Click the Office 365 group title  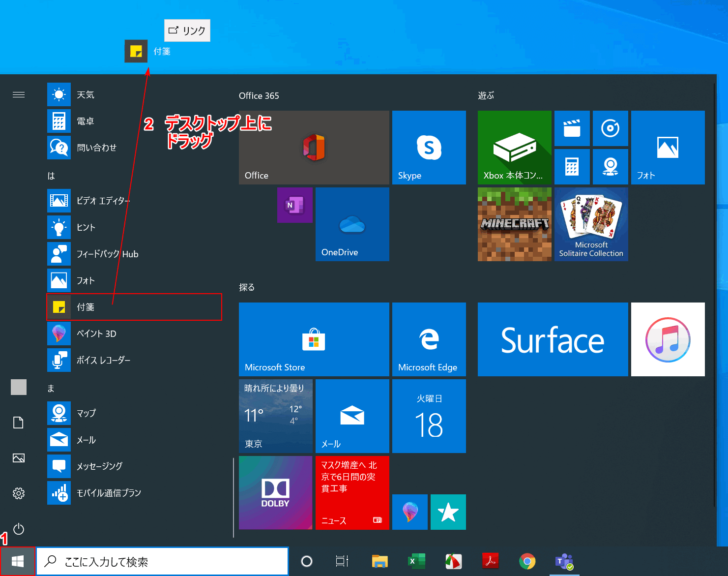tap(259, 95)
